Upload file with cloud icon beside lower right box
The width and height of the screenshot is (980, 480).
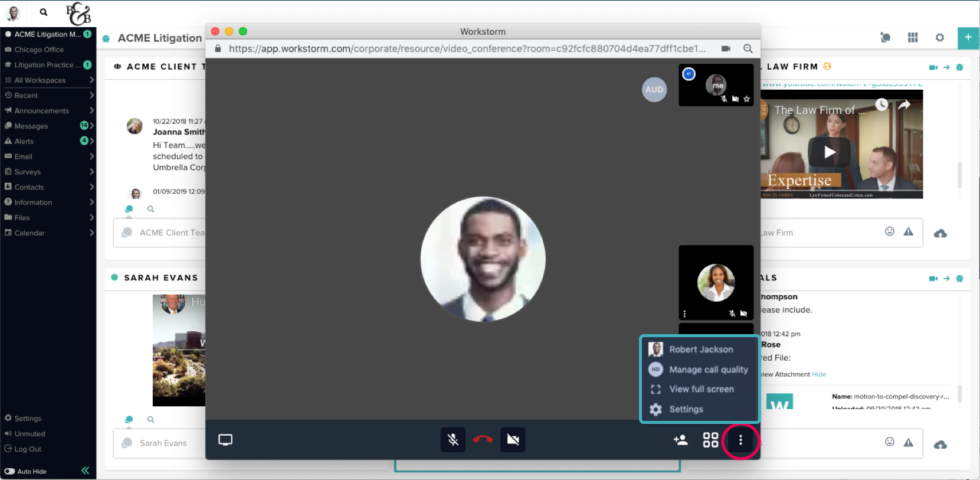coord(940,445)
